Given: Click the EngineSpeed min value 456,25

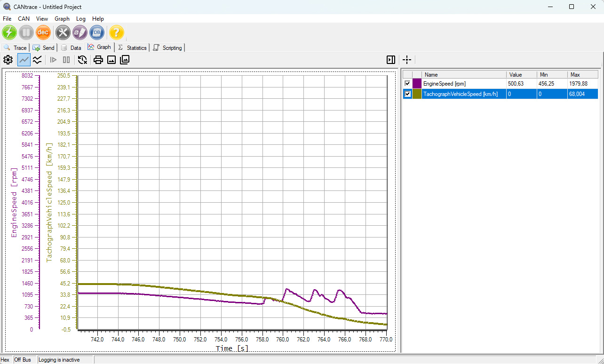Looking at the screenshot, I should 547,84.
